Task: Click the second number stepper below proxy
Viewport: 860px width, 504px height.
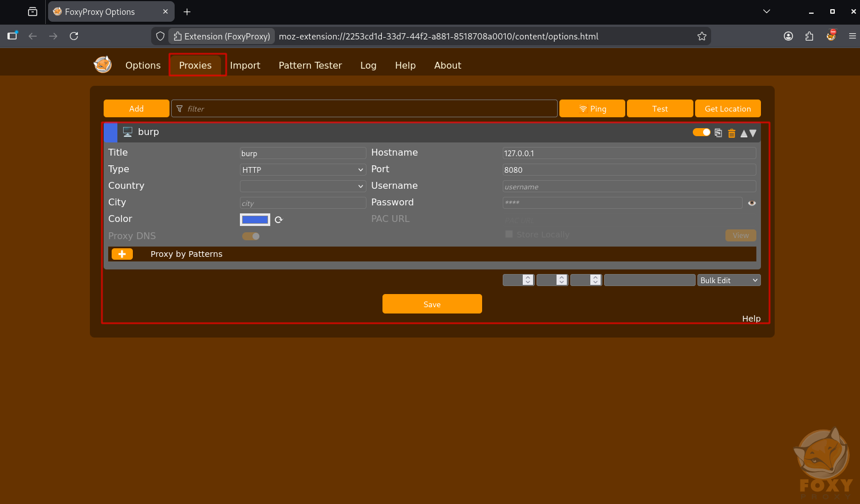Action: click(552, 280)
